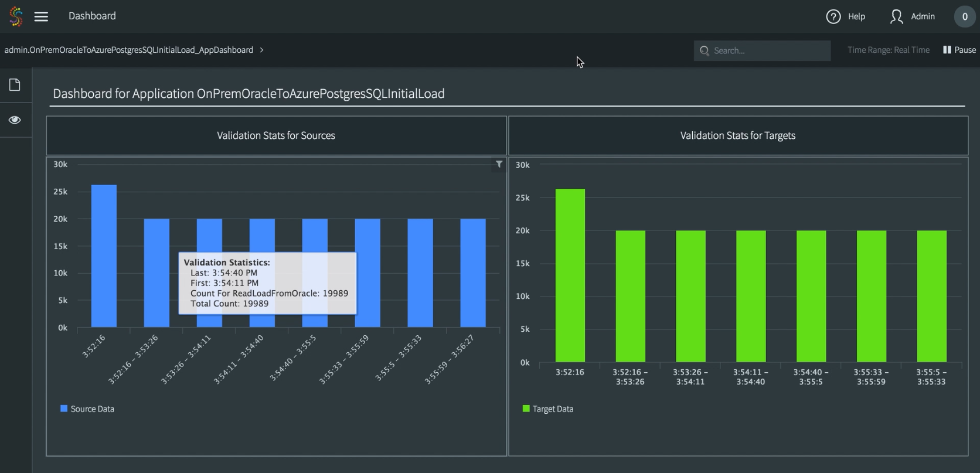
Task: Click the source bar for 3:55:59 – 3:56:27
Action: pyautogui.click(x=473, y=273)
